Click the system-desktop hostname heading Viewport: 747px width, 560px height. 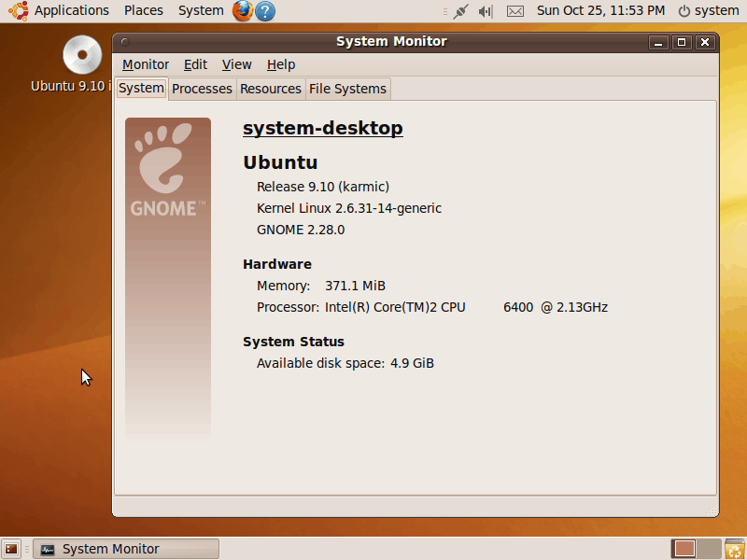[323, 128]
